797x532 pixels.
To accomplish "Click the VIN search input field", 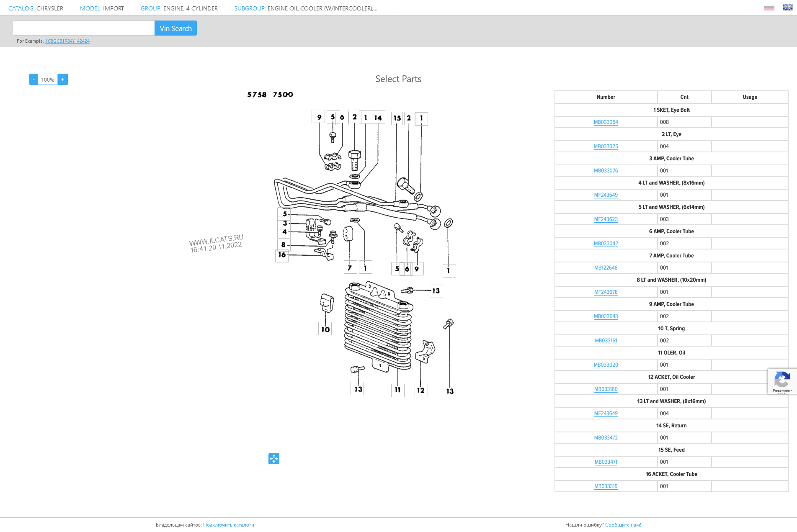I will pyautogui.click(x=84, y=28).
